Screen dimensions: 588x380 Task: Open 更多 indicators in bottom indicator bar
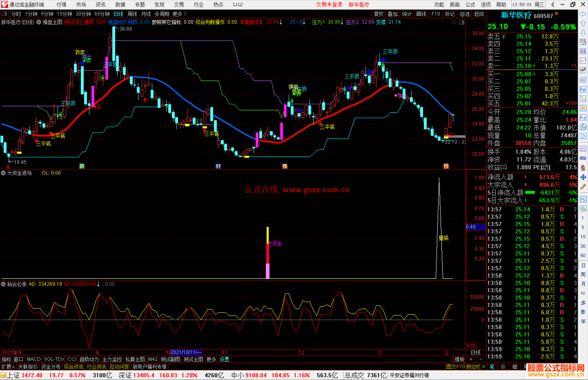click(211, 360)
